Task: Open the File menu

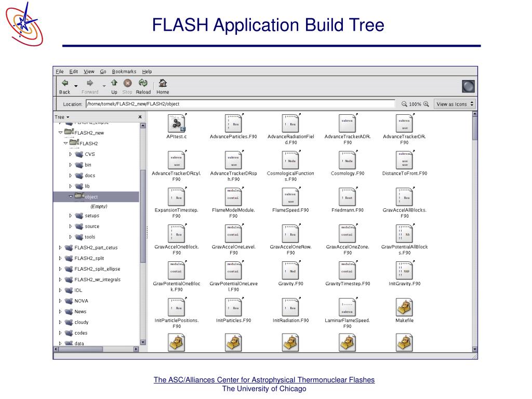Action: [60, 72]
